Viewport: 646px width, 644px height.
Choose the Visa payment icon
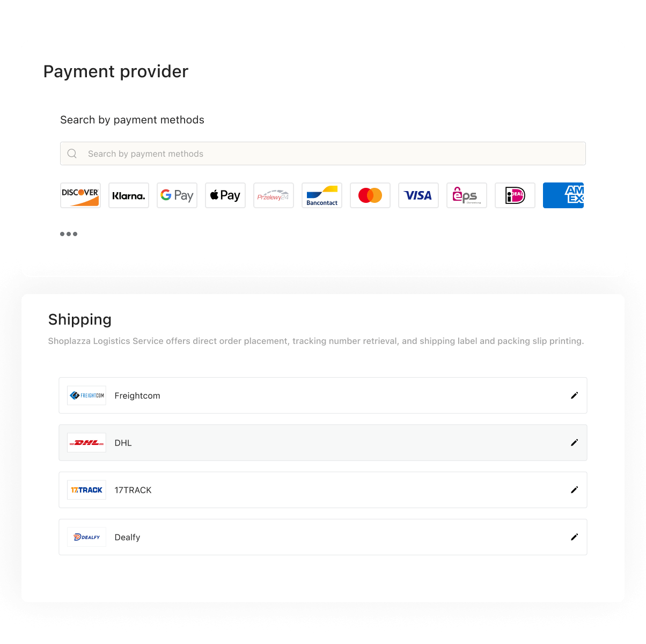pos(419,195)
